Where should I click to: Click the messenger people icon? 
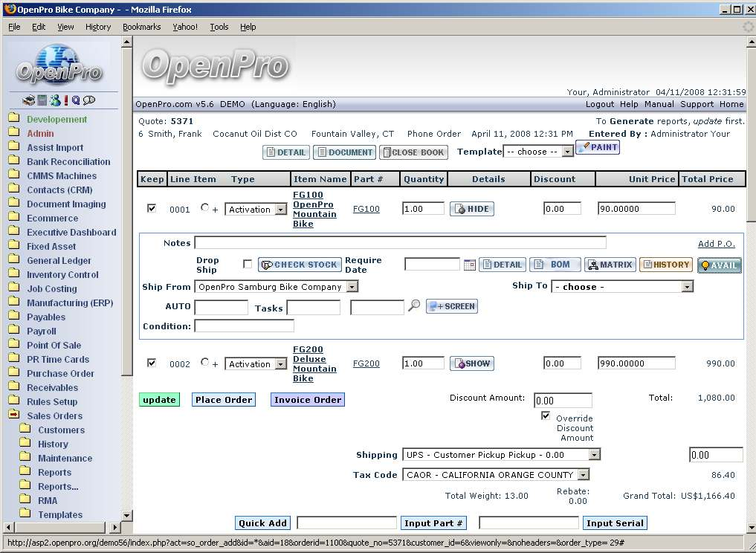[55, 100]
